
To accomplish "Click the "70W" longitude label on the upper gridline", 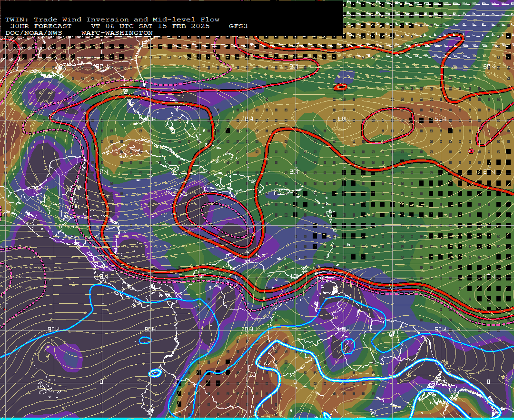I will click(247, 119).
